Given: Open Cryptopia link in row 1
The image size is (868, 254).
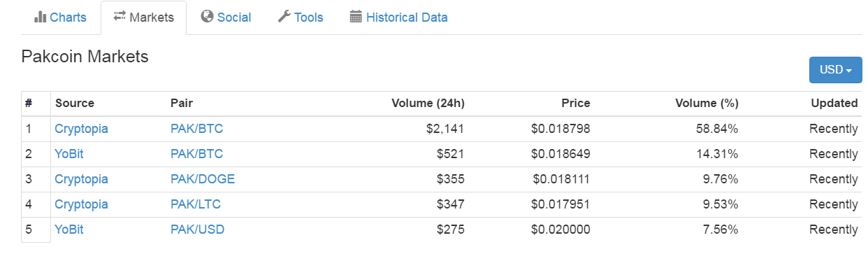Looking at the screenshot, I should point(82,129).
